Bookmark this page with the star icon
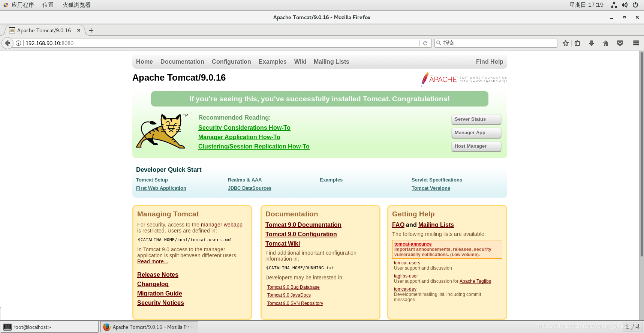 (x=566, y=43)
